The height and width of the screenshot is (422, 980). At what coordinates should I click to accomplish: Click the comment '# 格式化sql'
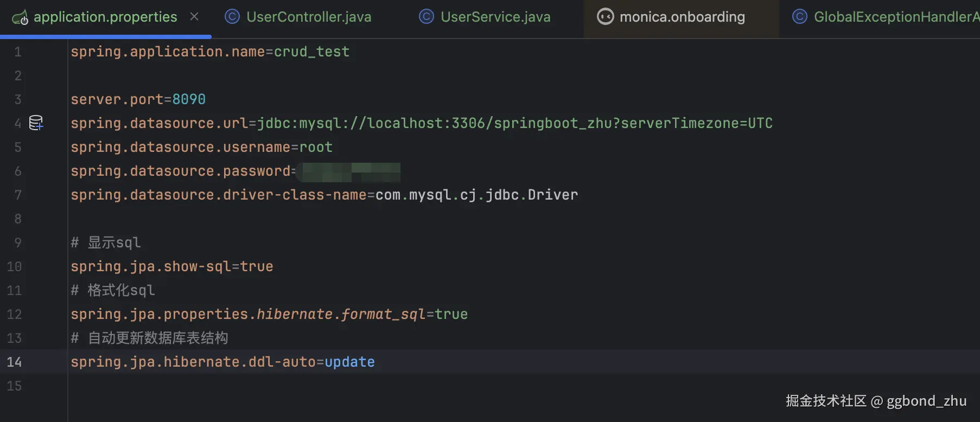[113, 290]
